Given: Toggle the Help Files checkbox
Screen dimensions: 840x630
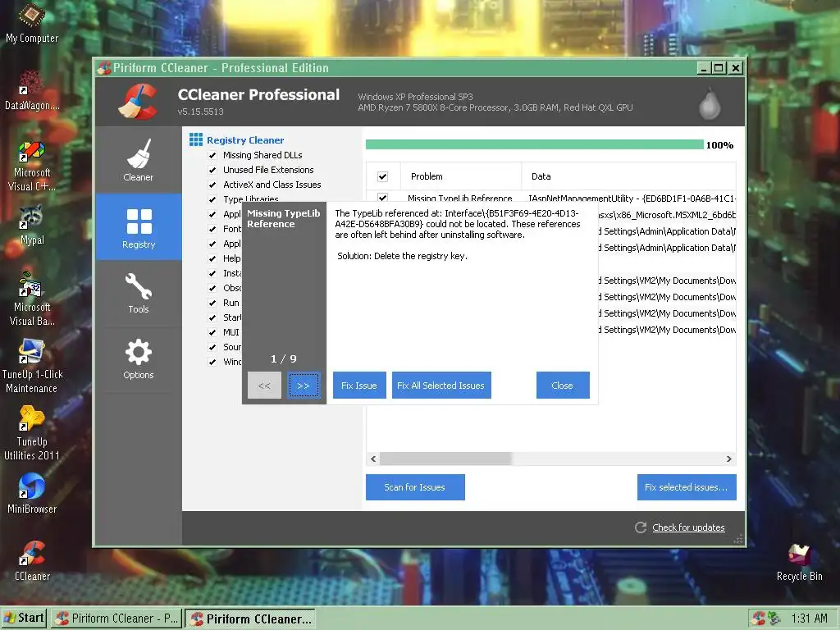Looking at the screenshot, I should (212, 258).
